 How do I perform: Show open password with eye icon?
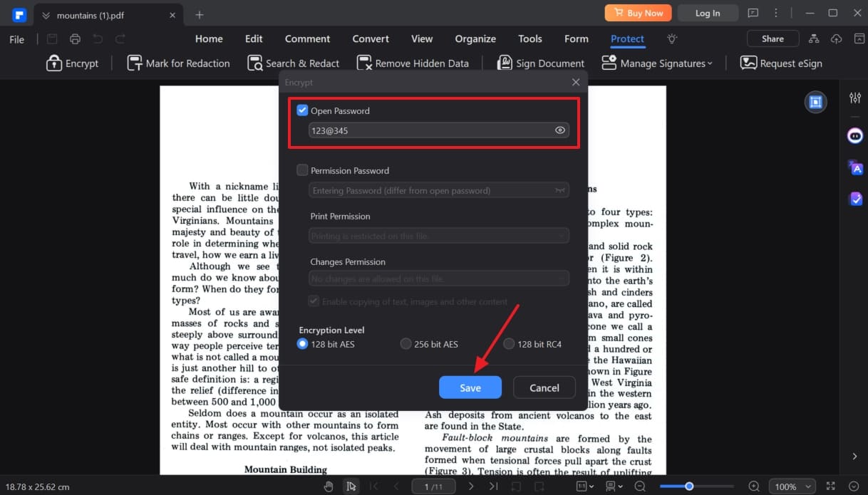point(560,130)
